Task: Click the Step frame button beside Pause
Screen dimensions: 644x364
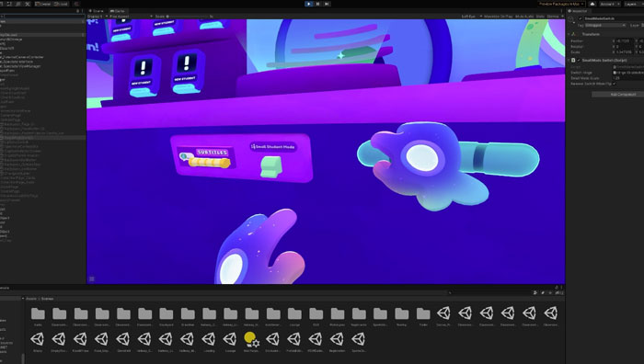Action: coord(327,4)
